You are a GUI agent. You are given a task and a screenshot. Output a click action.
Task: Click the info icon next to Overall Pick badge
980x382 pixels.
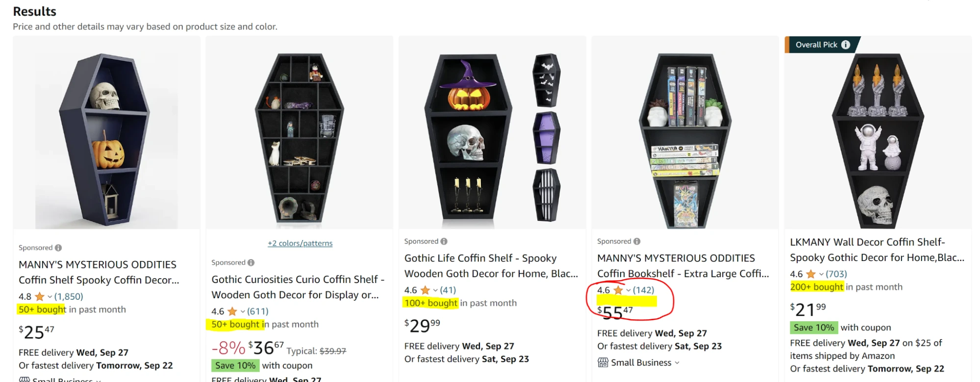coord(845,45)
